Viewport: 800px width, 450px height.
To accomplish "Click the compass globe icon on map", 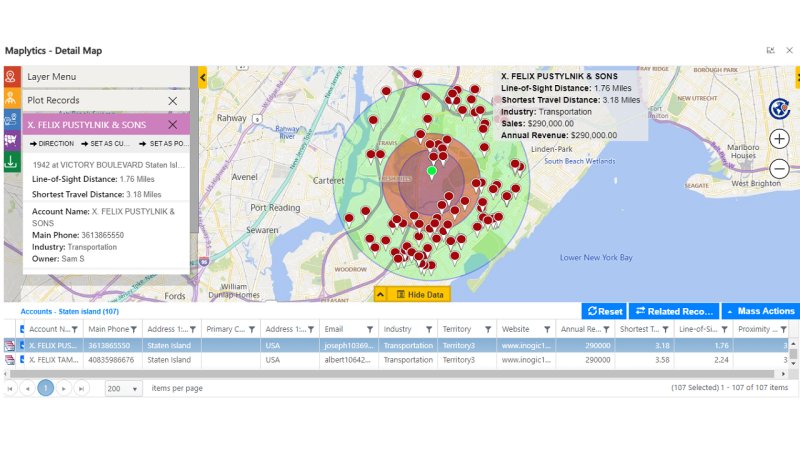I will tap(780, 108).
